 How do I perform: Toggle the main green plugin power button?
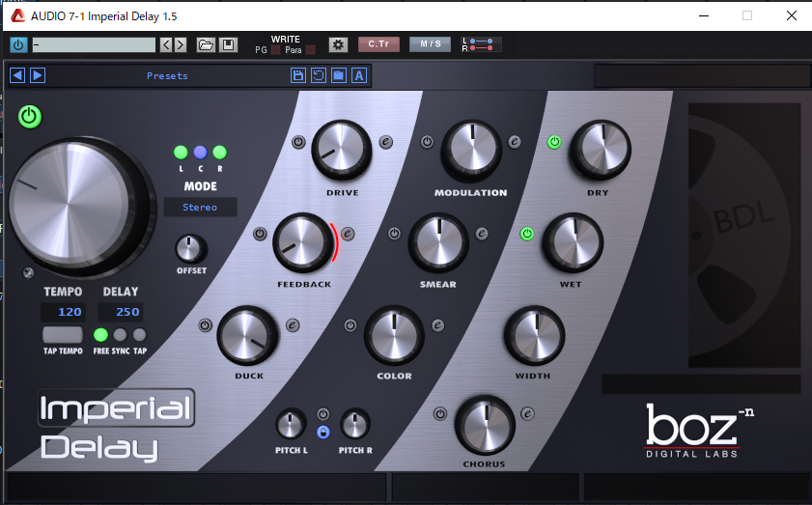pyautogui.click(x=30, y=117)
